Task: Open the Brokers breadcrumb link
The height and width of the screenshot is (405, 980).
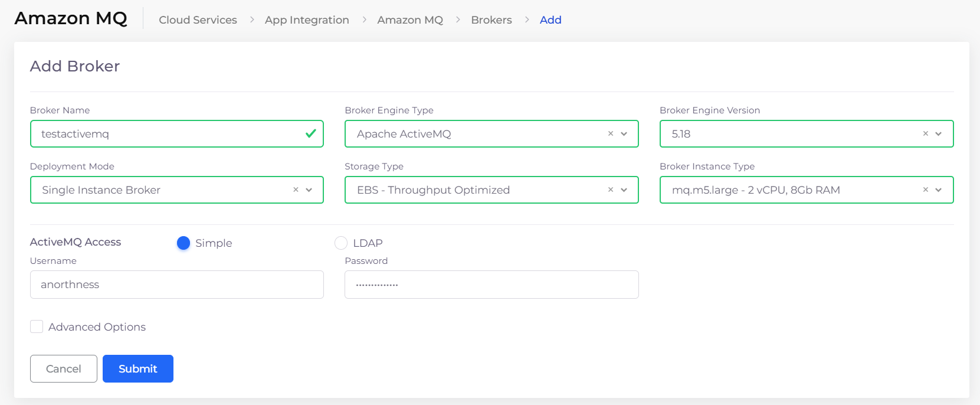Action: (x=491, y=20)
